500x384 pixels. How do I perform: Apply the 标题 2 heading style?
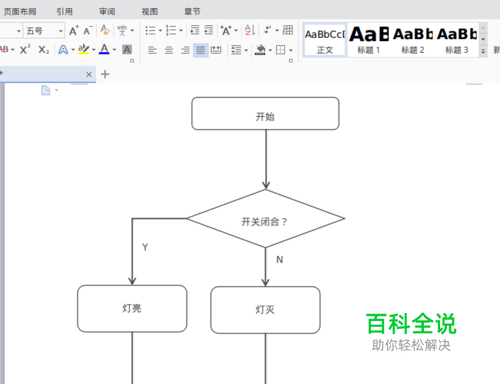[x=413, y=40]
